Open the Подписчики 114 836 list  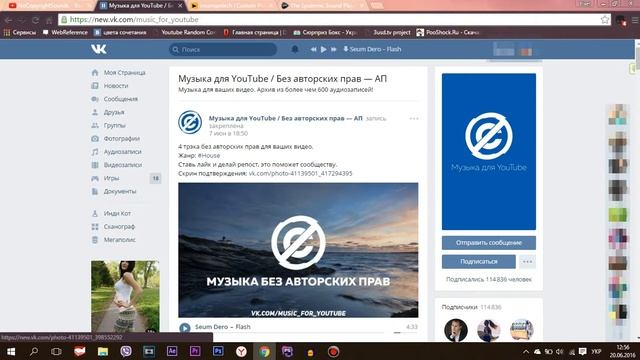coord(471,307)
